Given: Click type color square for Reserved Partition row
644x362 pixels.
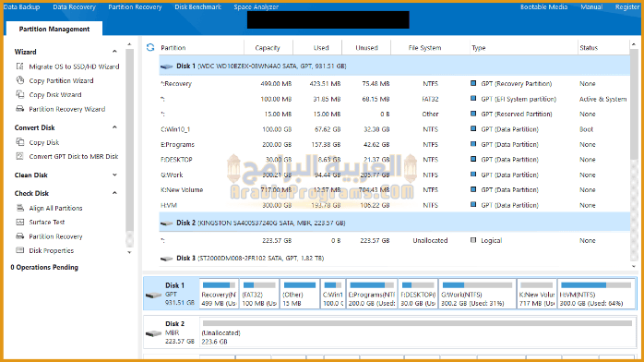Looking at the screenshot, I should (473, 114).
